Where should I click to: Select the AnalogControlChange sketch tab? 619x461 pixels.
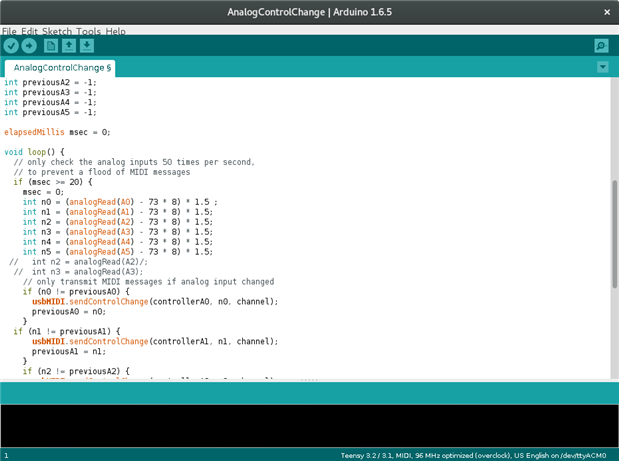click(62, 68)
